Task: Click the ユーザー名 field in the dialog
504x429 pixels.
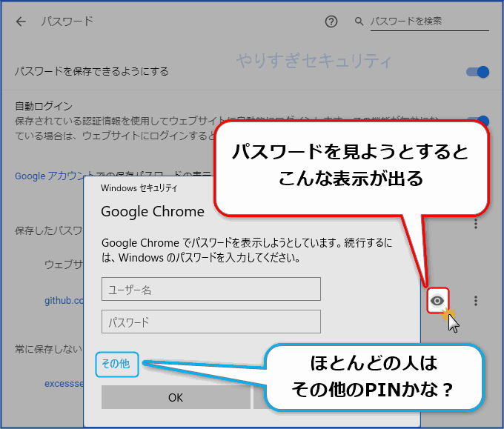Action: (211, 289)
